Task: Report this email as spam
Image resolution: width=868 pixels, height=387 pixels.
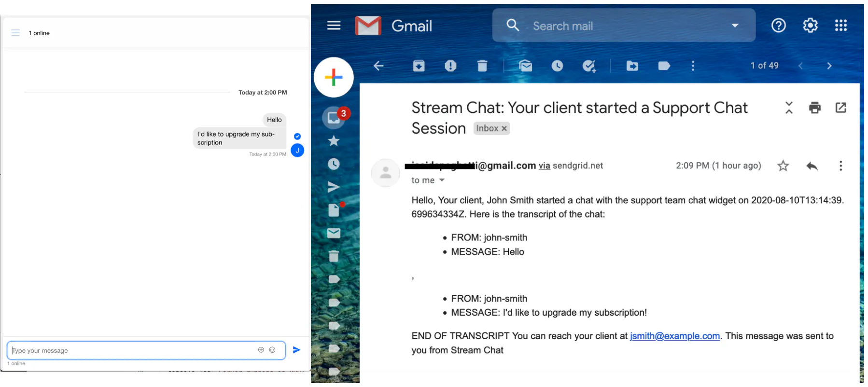Action: pos(450,66)
